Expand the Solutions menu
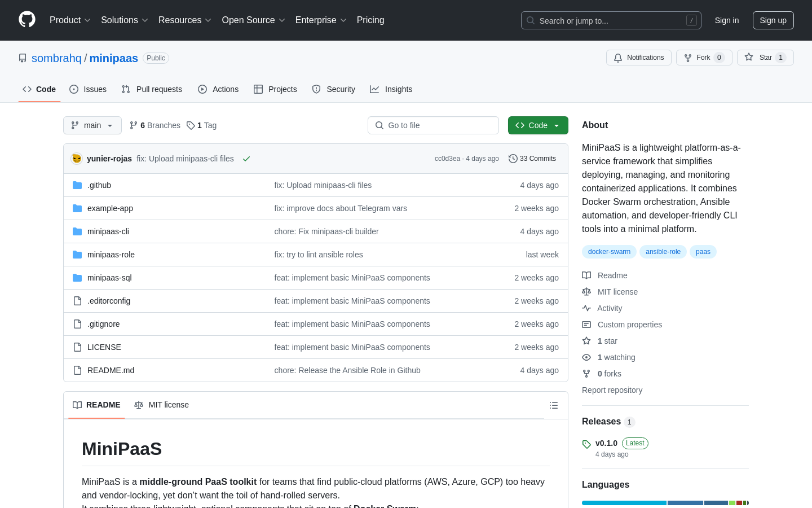812x508 pixels. pos(124,20)
